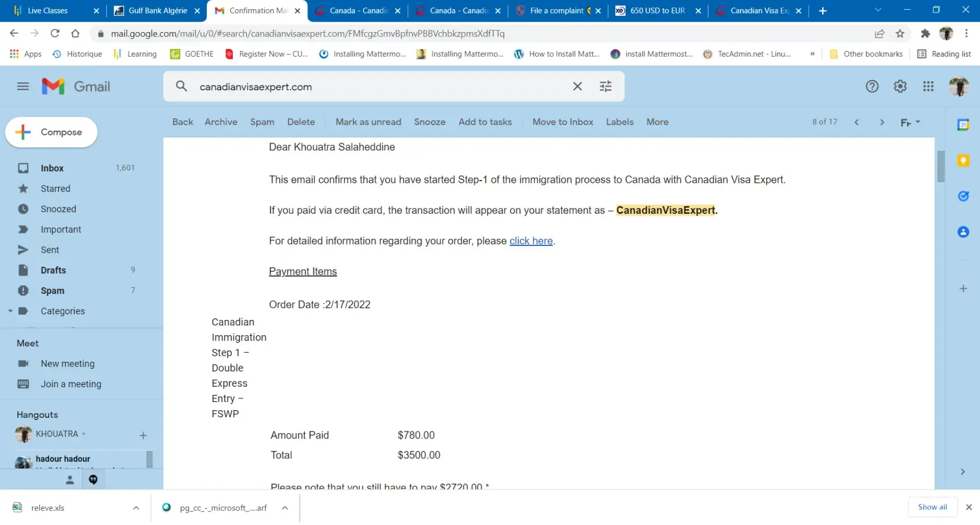Open Google apps grid icon
Image resolution: width=980 pixels, height=525 pixels.
tap(928, 87)
